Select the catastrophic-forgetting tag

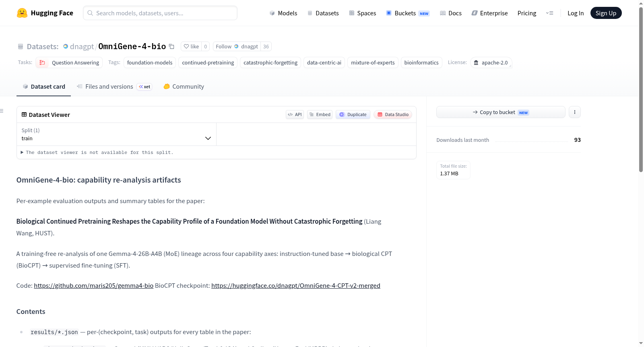tap(270, 62)
